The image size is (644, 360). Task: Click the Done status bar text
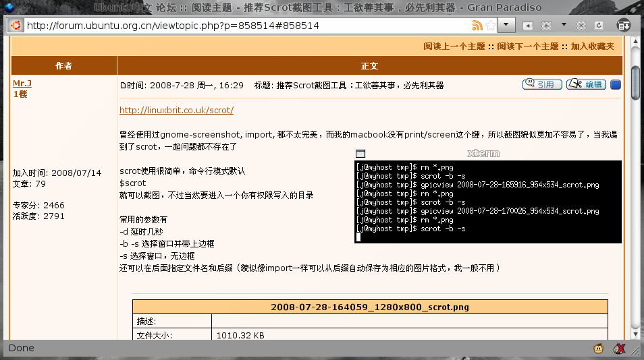pos(22,348)
